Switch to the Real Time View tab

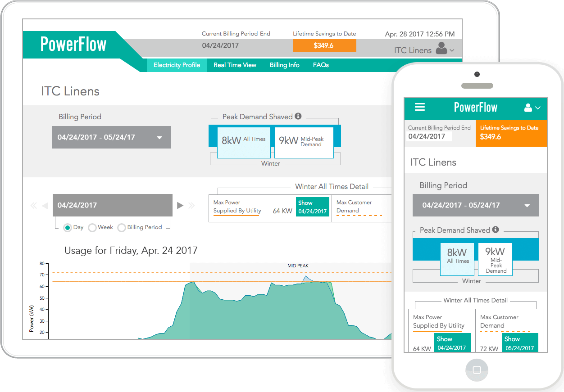(x=235, y=65)
